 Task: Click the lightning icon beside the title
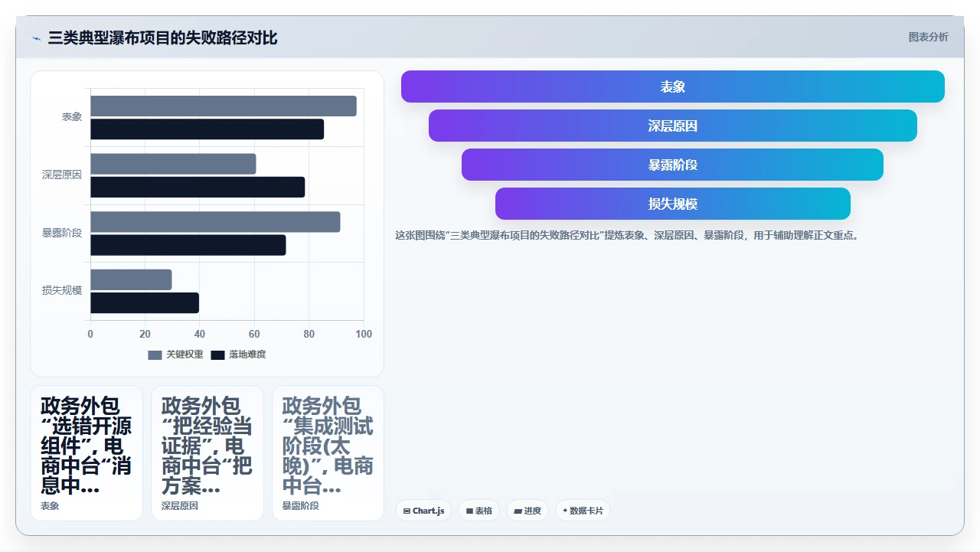(36, 38)
